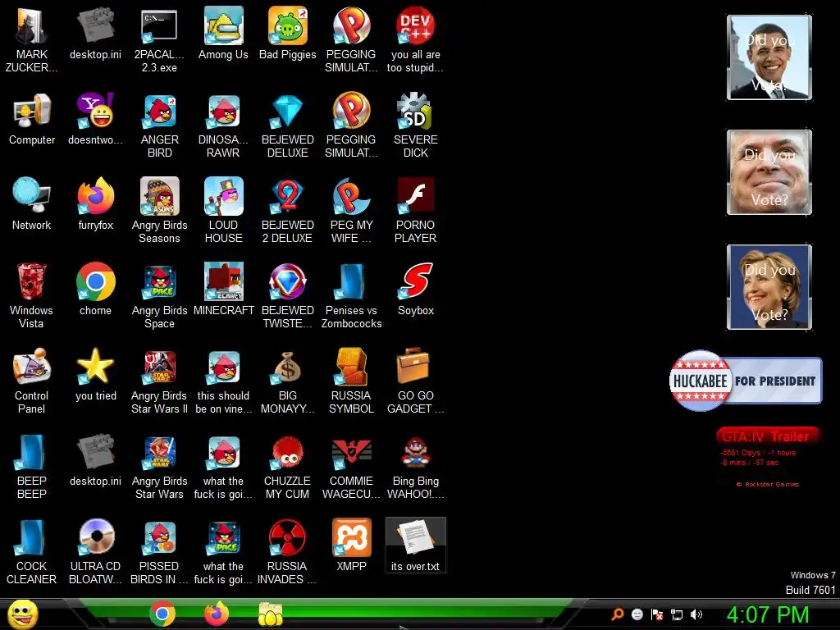Open the folder icon on the taskbar
Viewport: 840px width, 630px height.
[271, 614]
